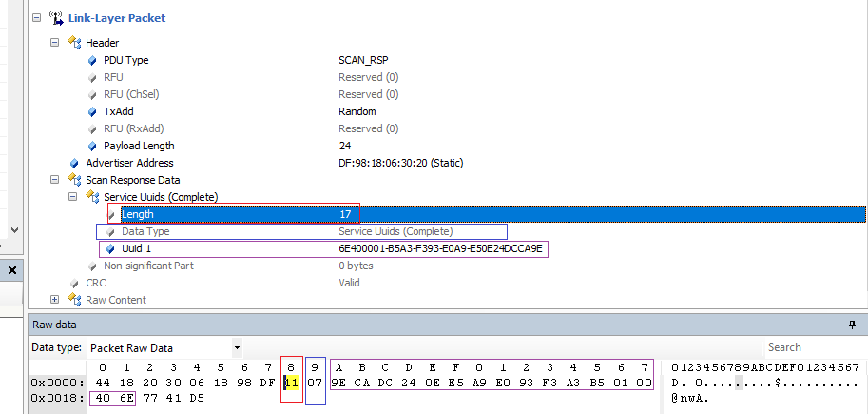The height and width of the screenshot is (414, 868).
Task: Click the highlighted hex byte 11
Action: (291, 382)
